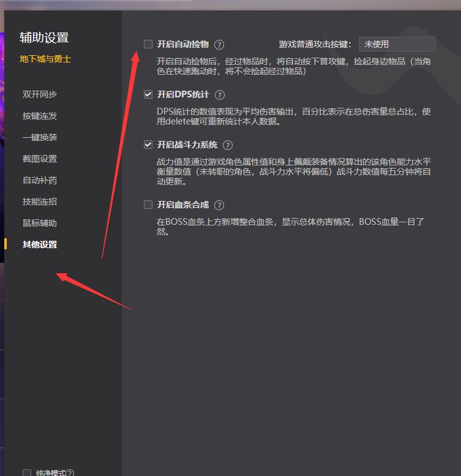Open the 双开同步 settings section
Screen dimensions: 461x476
[40, 94]
